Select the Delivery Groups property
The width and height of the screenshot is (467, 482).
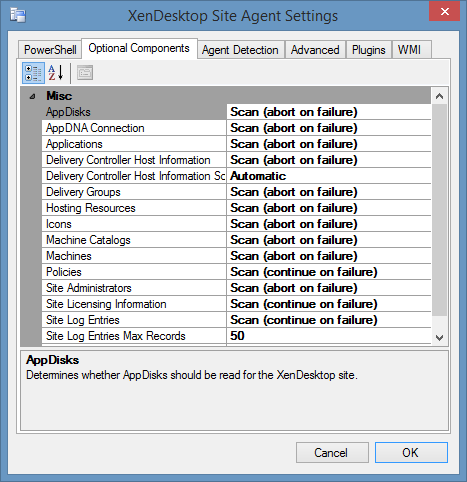(134, 192)
